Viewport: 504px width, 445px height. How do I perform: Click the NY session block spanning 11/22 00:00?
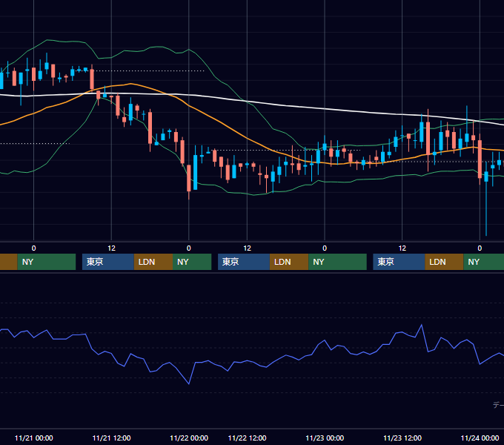click(x=192, y=262)
